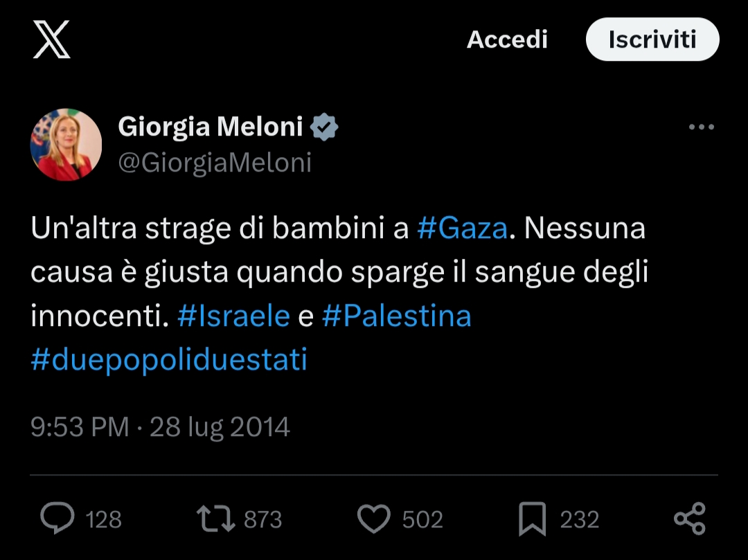The height and width of the screenshot is (560, 748).
Task: Like the tweet with the heart icon
Action: tap(374, 518)
